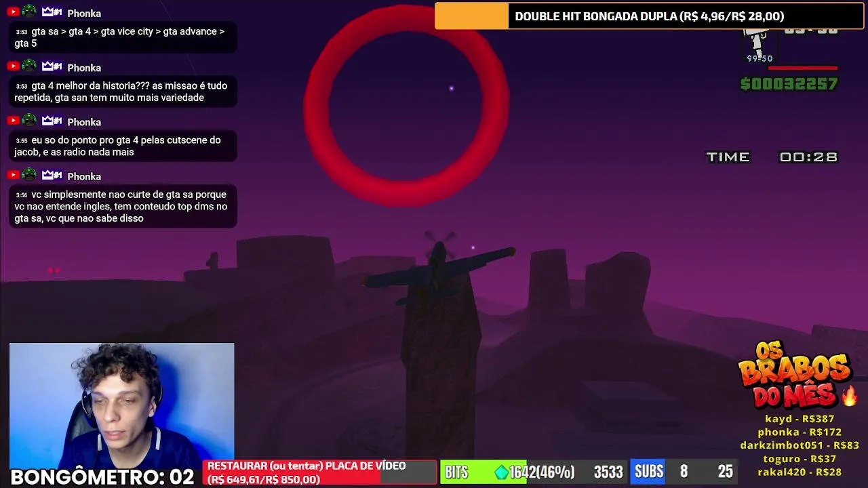Click the 'rakal420 - R$28' donor entry
Image resolution: width=868 pixels, height=488 pixels.
[x=800, y=472]
